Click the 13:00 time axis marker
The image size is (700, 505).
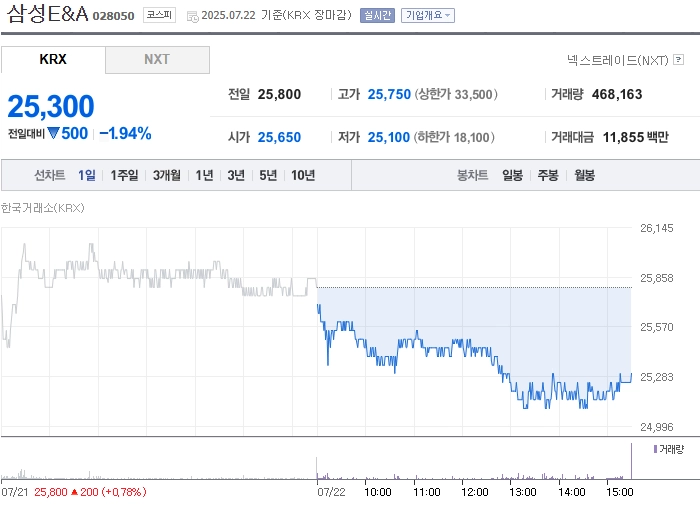click(x=523, y=492)
